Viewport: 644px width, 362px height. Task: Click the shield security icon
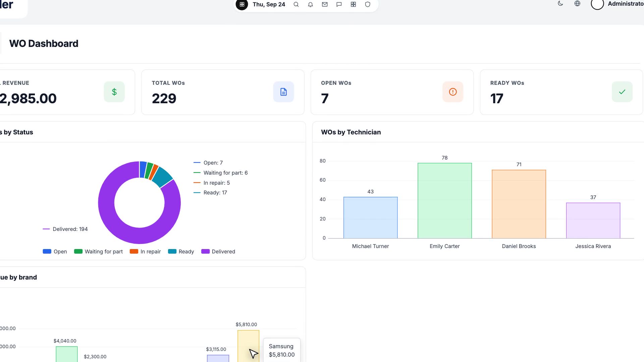(x=368, y=4)
